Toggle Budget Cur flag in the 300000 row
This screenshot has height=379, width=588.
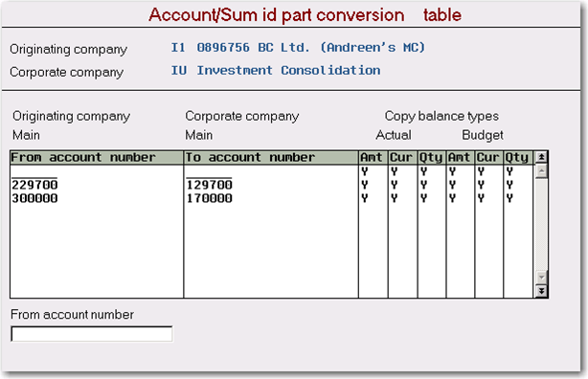[x=481, y=198]
